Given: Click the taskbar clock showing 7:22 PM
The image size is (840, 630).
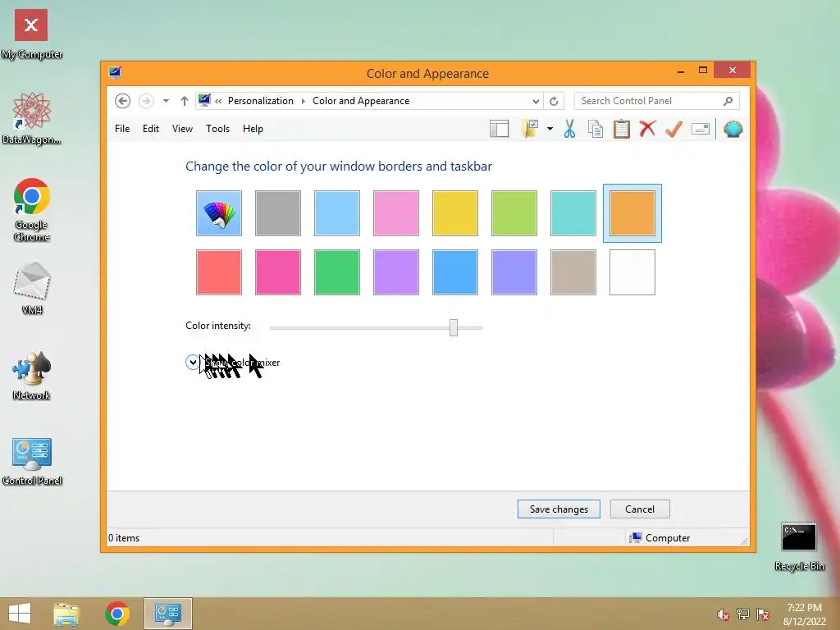Looking at the screenshot, I should (x=804, y=614).
